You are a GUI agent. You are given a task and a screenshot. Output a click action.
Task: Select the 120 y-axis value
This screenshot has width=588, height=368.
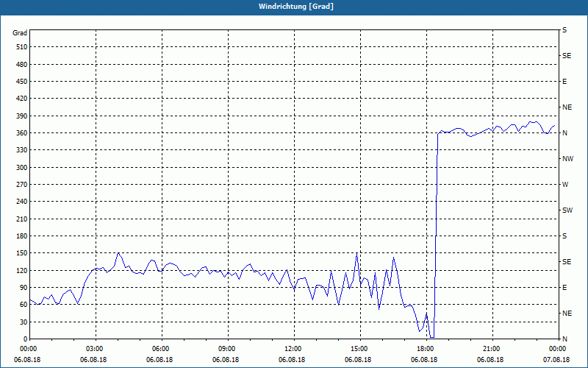click(x=22, y=270)
